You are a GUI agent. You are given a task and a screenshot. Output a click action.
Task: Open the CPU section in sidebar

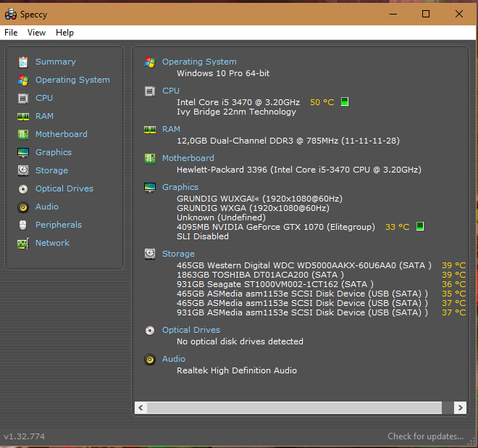pyautogui.click(x=44, y=98)
